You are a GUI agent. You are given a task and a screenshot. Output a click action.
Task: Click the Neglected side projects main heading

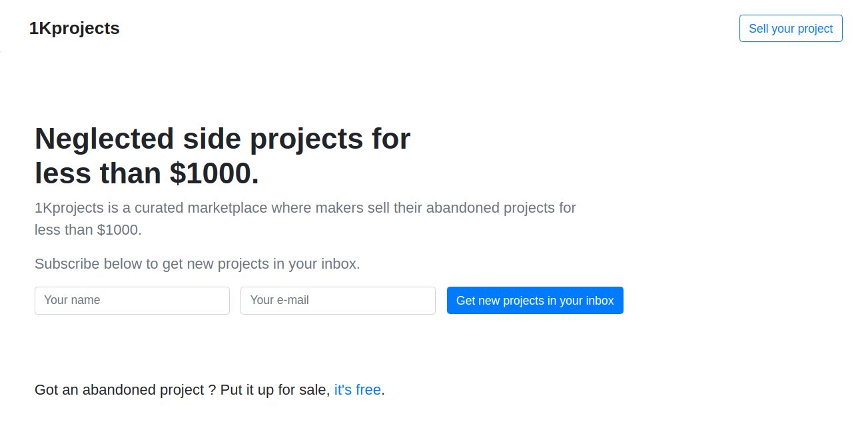(222, 156)
